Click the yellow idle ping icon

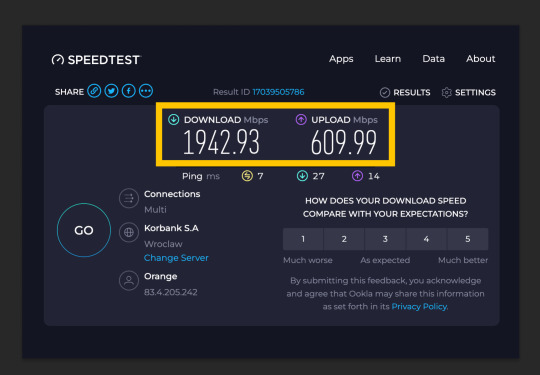[247, 176]
